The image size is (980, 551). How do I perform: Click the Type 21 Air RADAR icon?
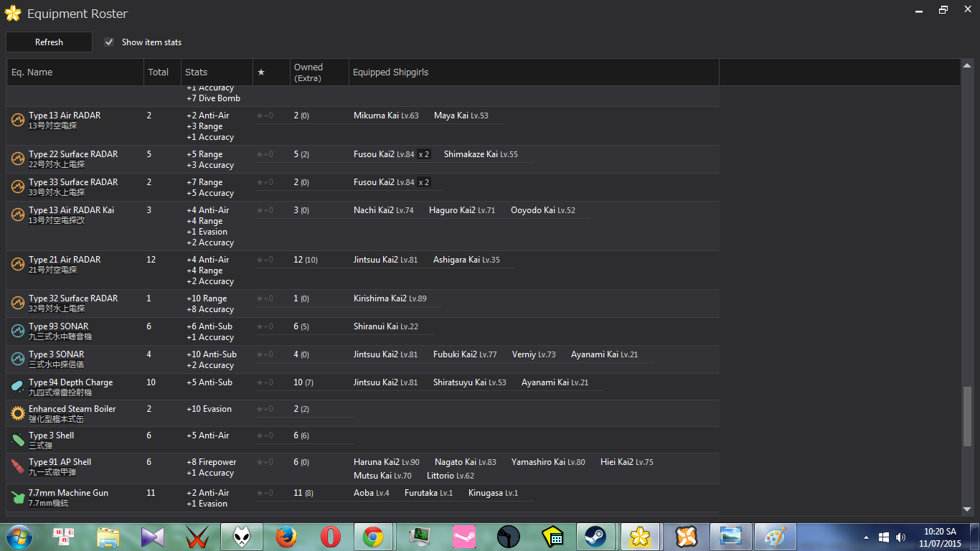(x=18, y=264)
